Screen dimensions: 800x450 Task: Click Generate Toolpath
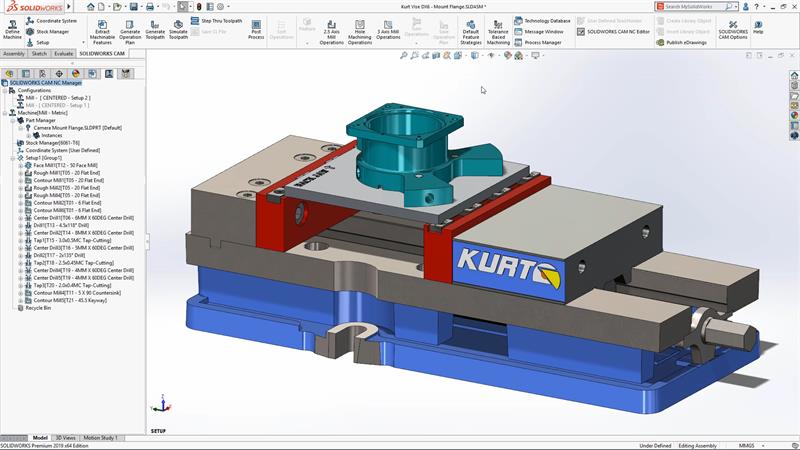point(155,31)
